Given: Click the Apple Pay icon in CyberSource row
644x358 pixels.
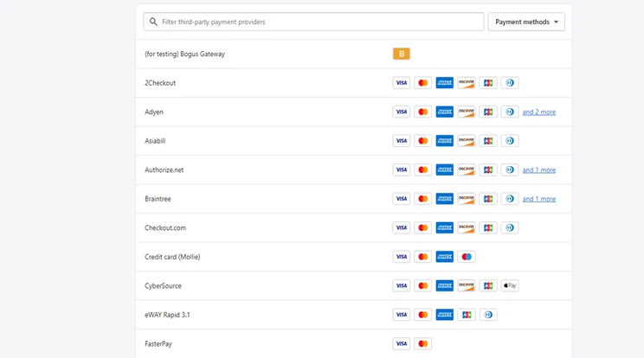Looking at the screenshot, I should (x=510, y=286).
